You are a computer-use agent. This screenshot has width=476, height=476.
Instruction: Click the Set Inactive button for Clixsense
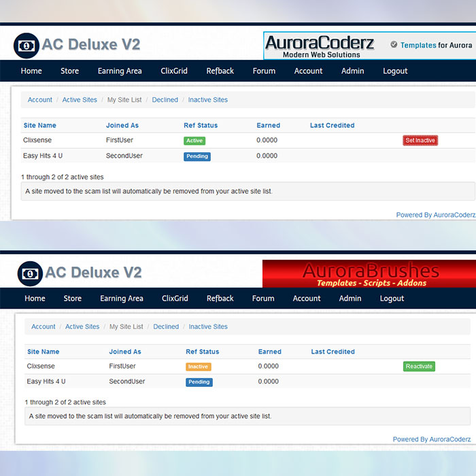pos(420,141)
